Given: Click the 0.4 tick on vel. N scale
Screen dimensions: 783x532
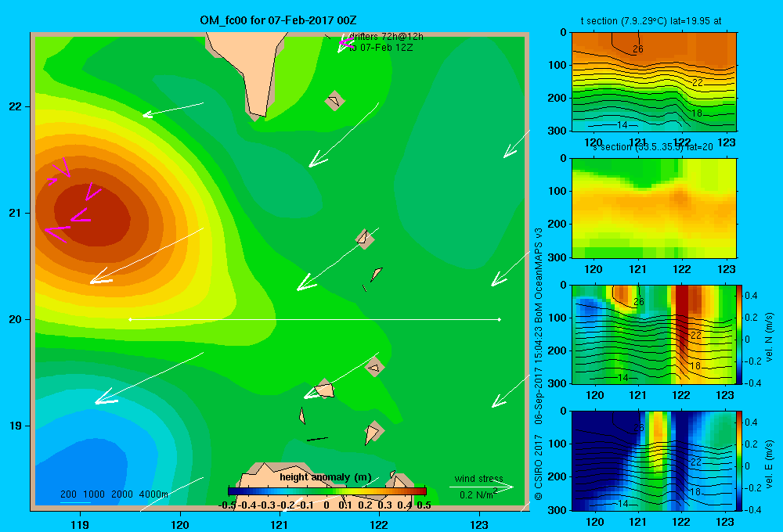Looking at the screenshot, I should click(751, 296).
